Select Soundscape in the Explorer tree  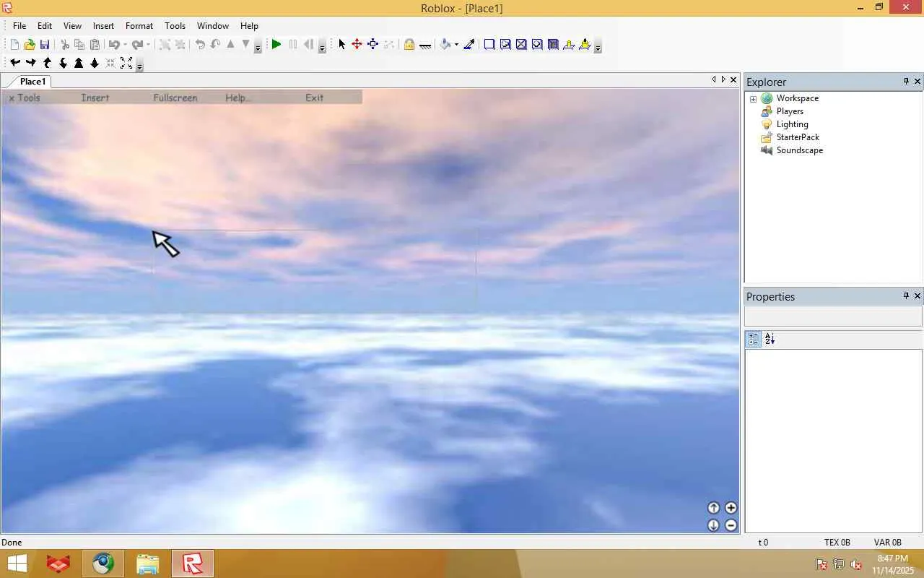point(799,150)
